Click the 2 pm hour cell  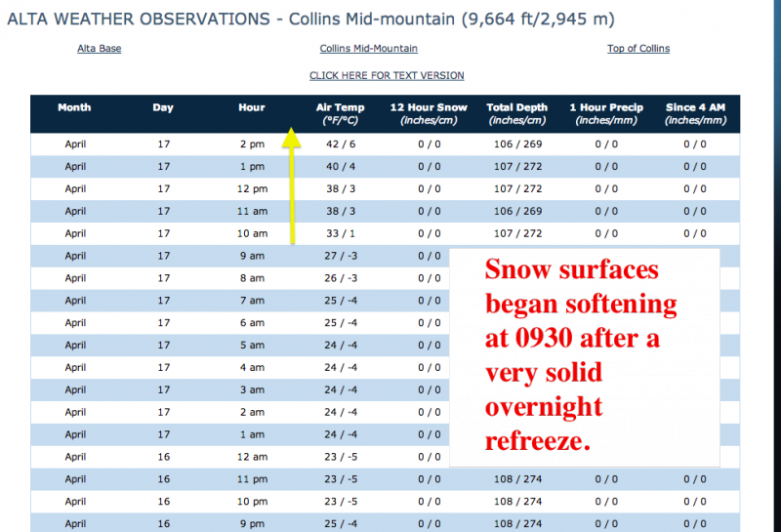(x=252, y=143)
